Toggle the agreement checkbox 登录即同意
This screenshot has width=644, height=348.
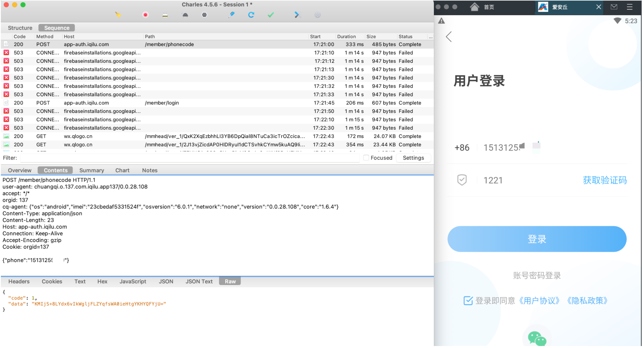[x=468, y=301]
